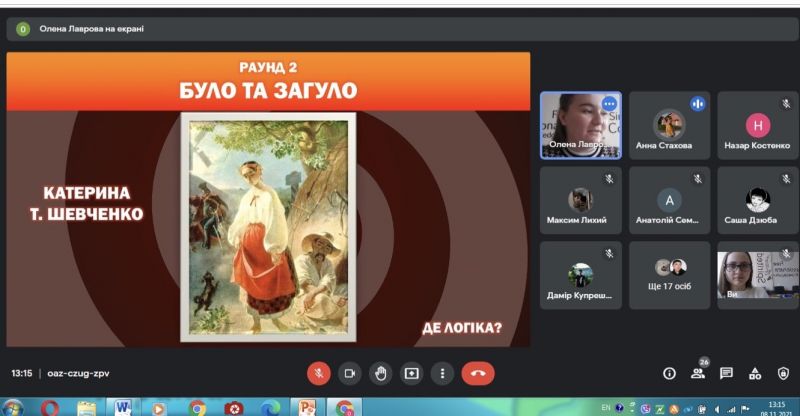Screen dimensions: 800x416
Task: Open the Windows Start button
Action: [x=12, y=408]
